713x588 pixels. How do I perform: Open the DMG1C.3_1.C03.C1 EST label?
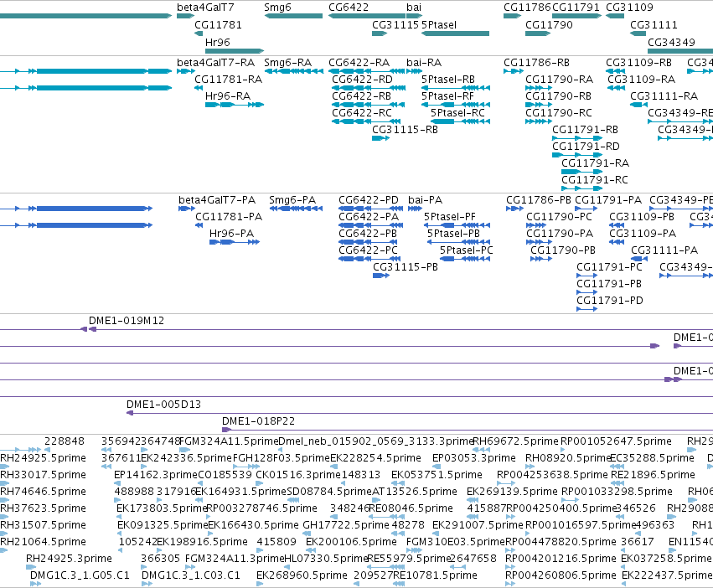point(191,575)
